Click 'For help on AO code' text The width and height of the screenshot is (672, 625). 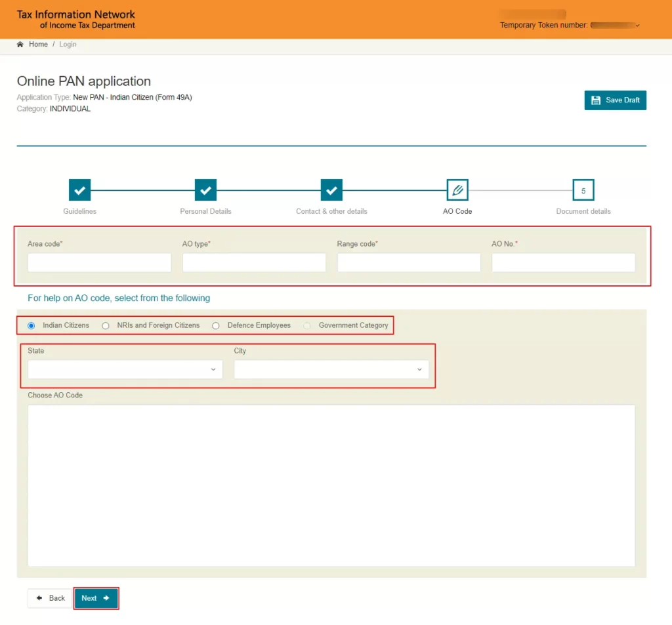click(x=119, y=298)
